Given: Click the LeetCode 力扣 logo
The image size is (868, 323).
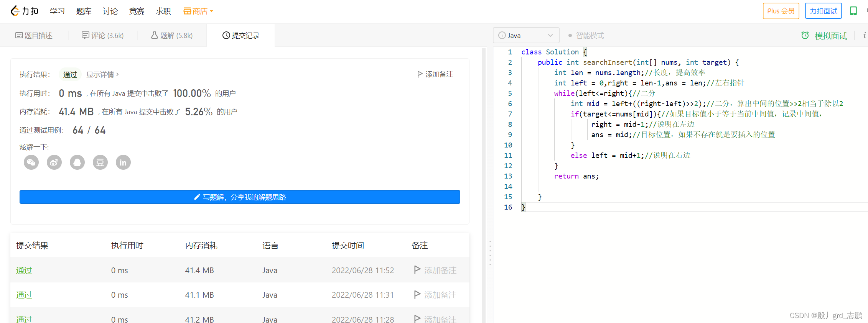Looking at the screenshot, I should click(x=25, y=11).
